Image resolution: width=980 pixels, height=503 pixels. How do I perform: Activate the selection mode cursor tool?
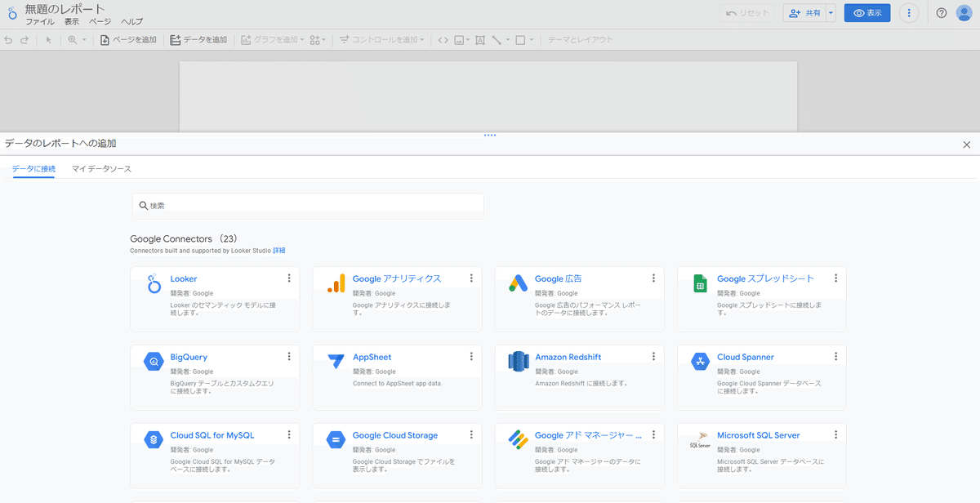(x=48, y=40)
